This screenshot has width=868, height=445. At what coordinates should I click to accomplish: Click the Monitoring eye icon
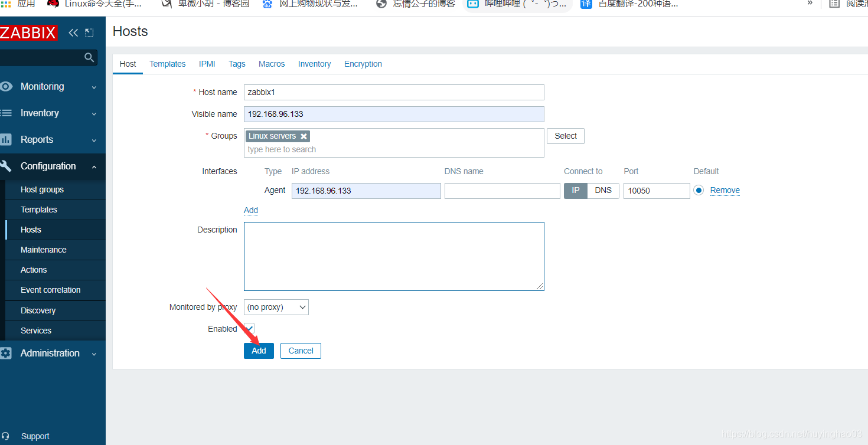click(x=6, y=87)
